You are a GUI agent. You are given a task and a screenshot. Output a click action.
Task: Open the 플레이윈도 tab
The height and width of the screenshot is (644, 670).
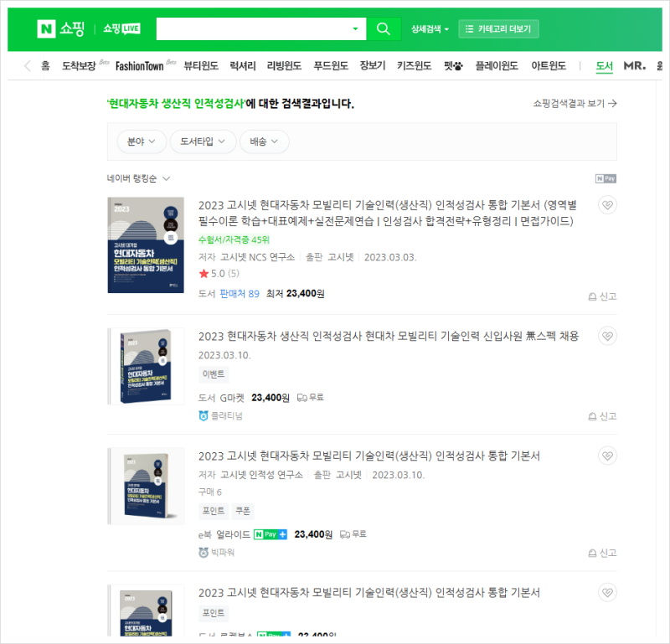[497, 66]
